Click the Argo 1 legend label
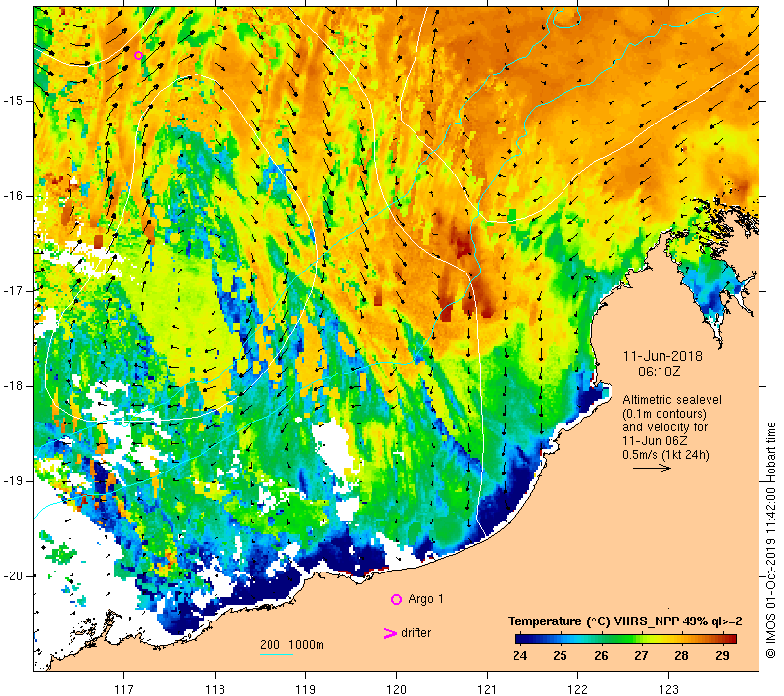784x696 pixels. click(425, 599)
